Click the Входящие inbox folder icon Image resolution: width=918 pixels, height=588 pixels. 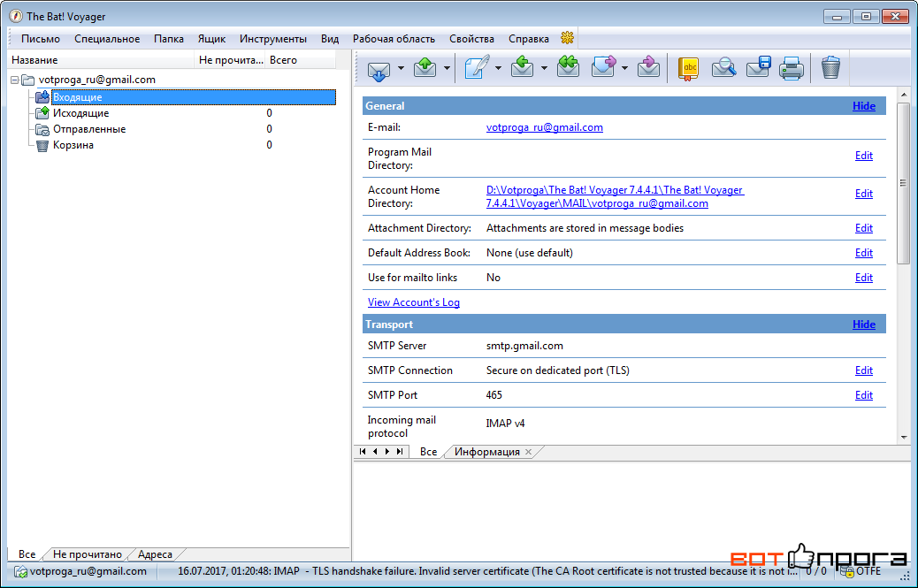(x=42, y=97)
